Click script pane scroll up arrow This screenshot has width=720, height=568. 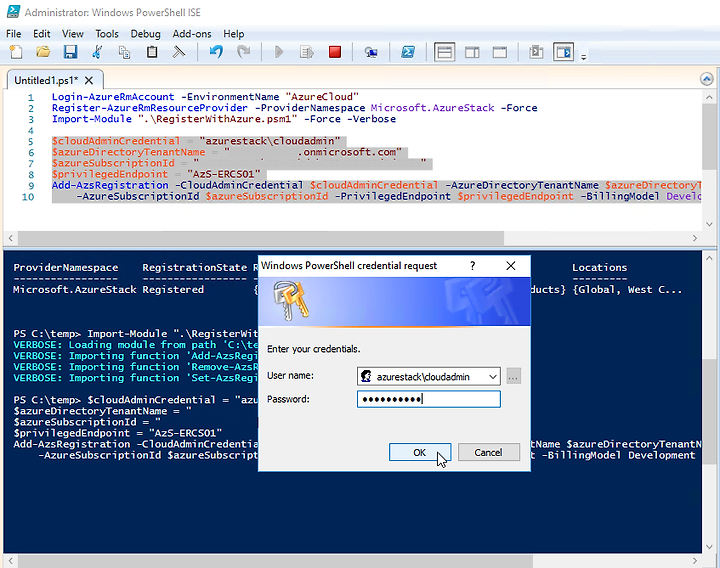pos(709,97)
